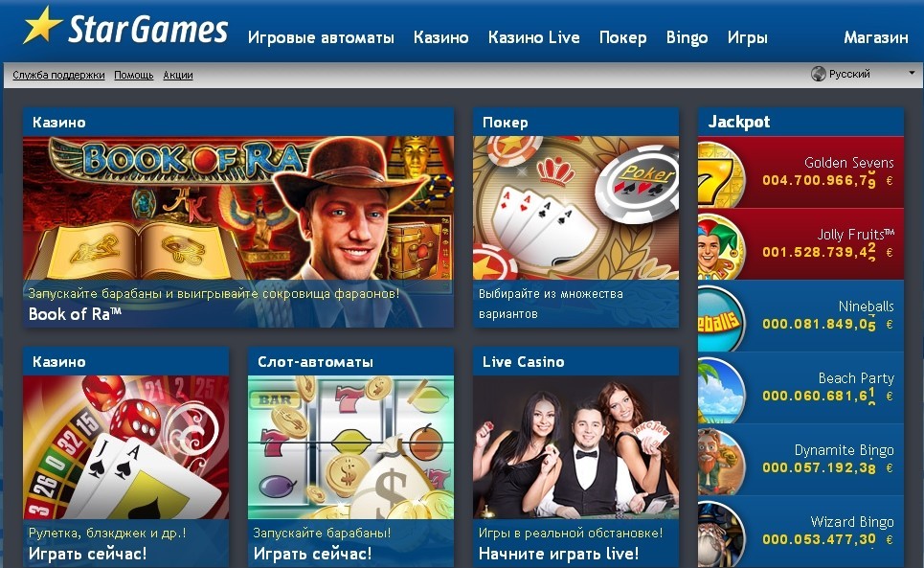
Task: Open the Live Casino dealers image
Action: tap(575, 447)
